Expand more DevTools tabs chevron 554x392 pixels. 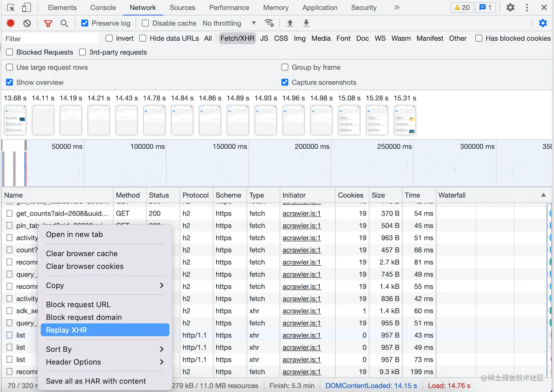[397, 8]
